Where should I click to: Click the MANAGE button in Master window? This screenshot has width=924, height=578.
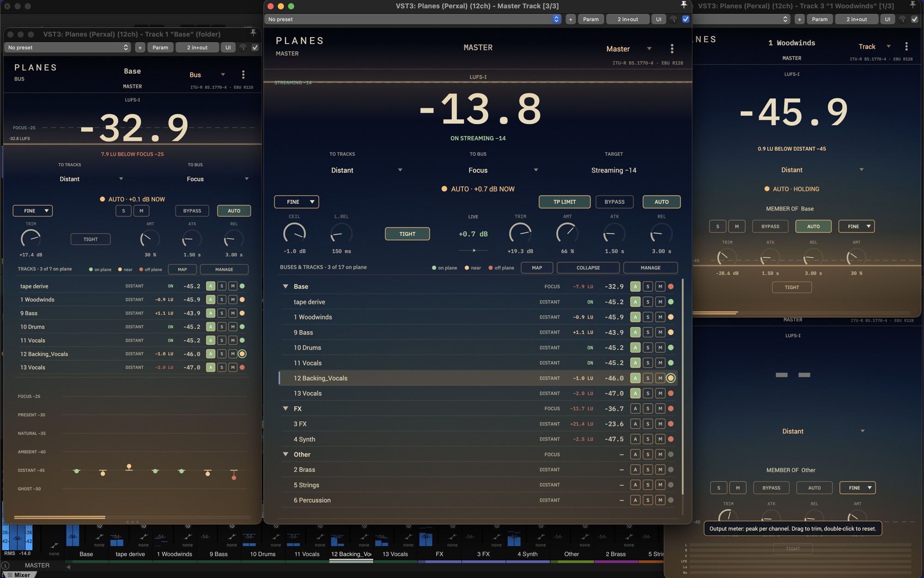point(650,268)
